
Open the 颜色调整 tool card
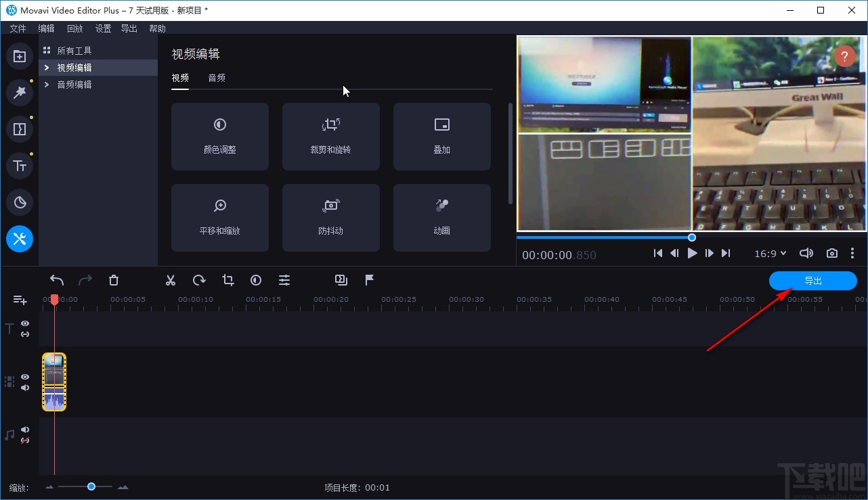click(220, 137)
